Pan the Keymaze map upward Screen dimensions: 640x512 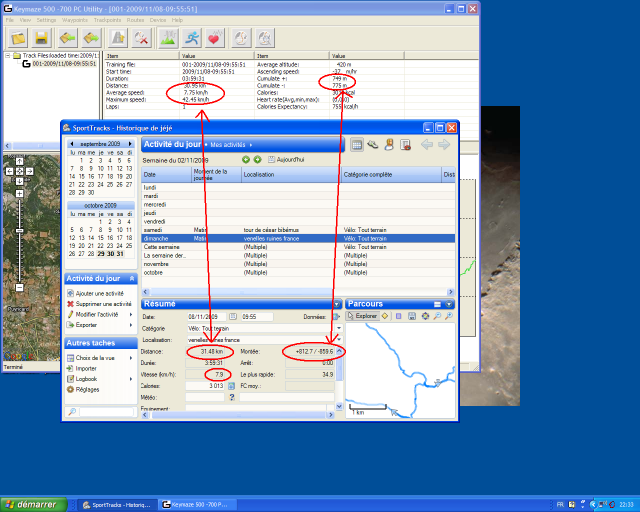coord(19,162)
